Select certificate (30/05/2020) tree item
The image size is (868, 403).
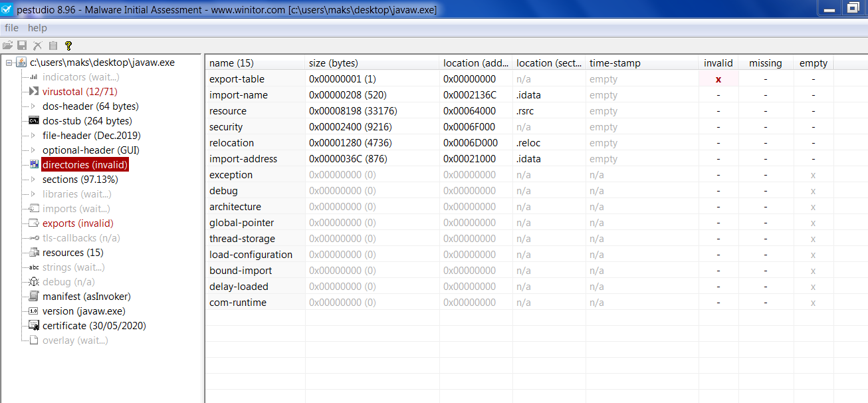[x=94, y=326]
